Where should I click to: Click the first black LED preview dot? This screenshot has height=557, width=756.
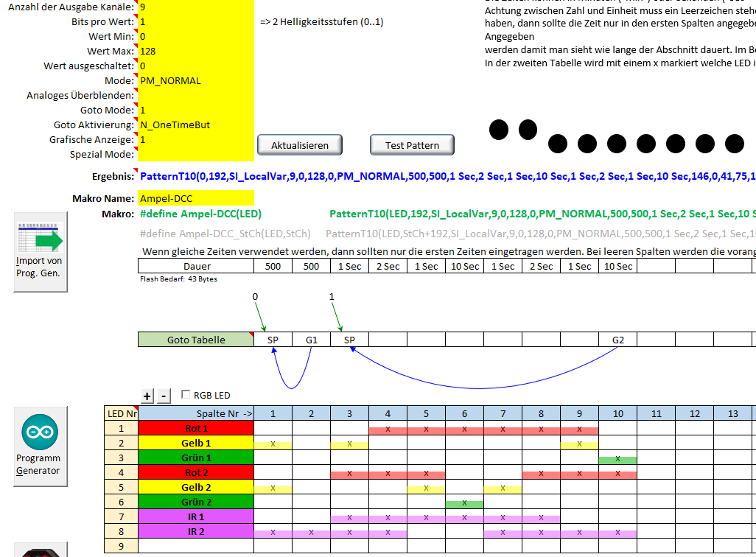tap(499, 130)
